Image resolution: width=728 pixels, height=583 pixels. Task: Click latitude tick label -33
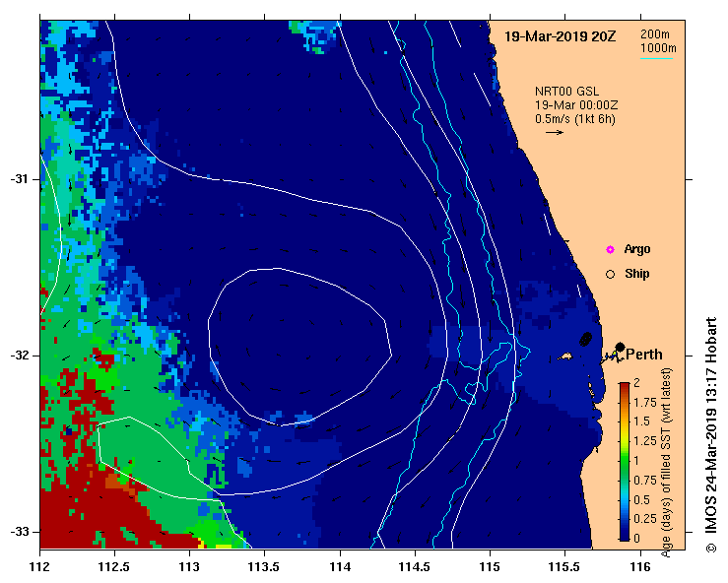pos(19,532)
